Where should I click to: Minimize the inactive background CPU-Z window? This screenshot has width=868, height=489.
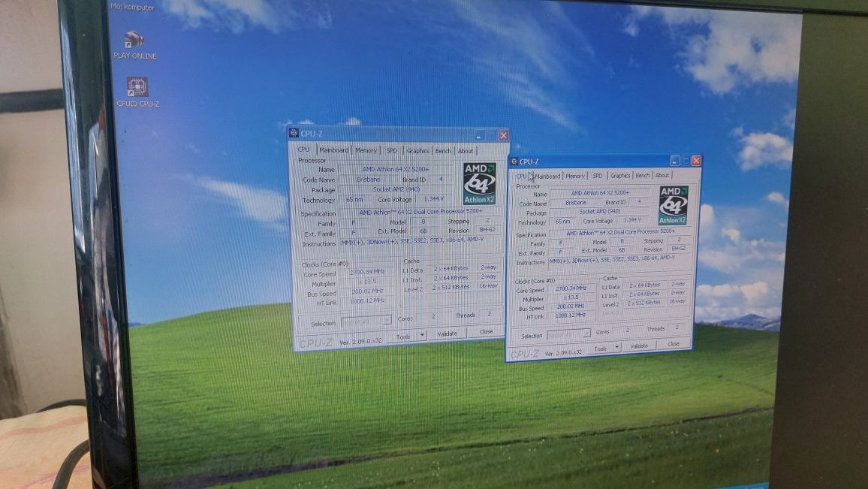(x=479, y=135)
